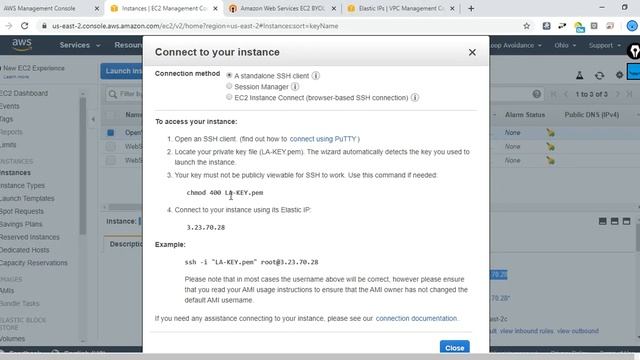
Task: Switch to AWS Management Console tab
Action: [x=40, y=8]
